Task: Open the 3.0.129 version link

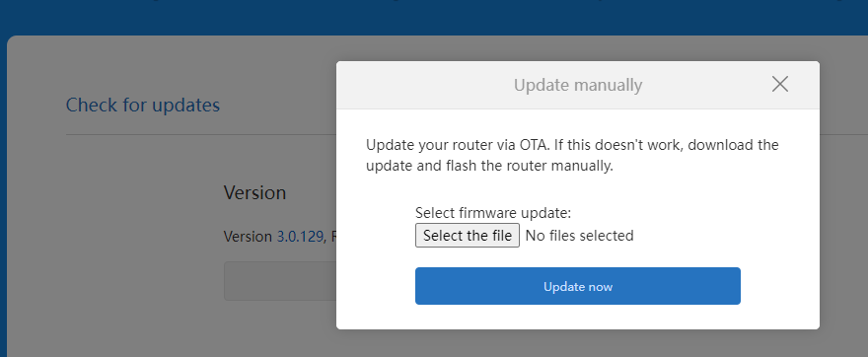Action: tap(300, 237)
